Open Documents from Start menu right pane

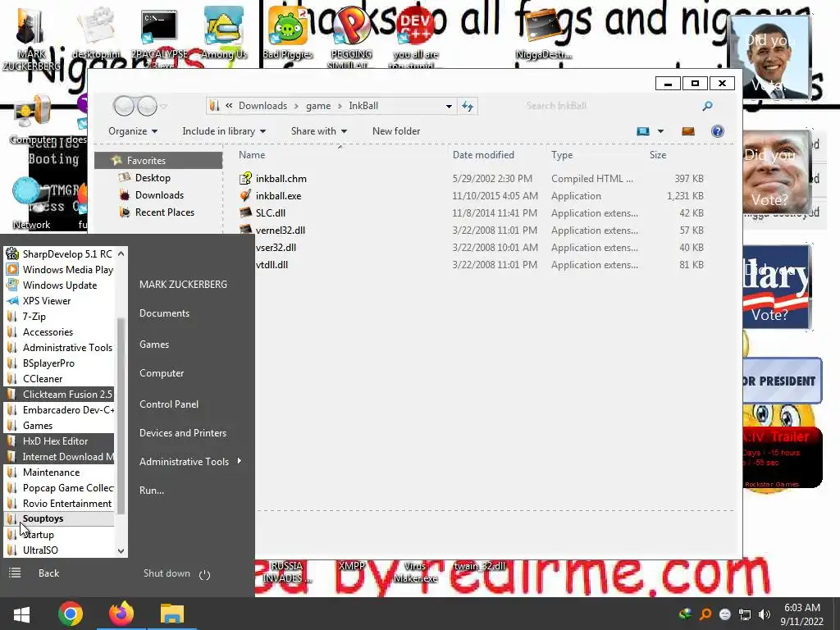click(164, 313)
